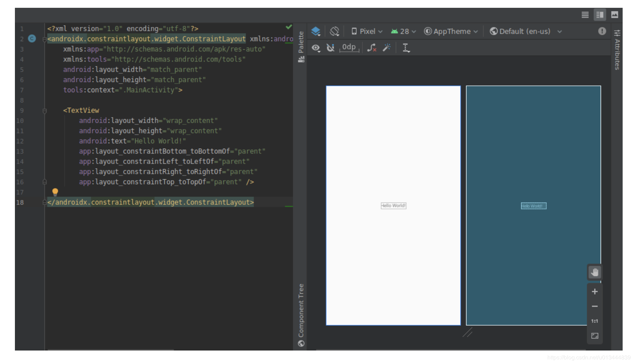Click the design surface horizontal scrollbar

[451, 350]
